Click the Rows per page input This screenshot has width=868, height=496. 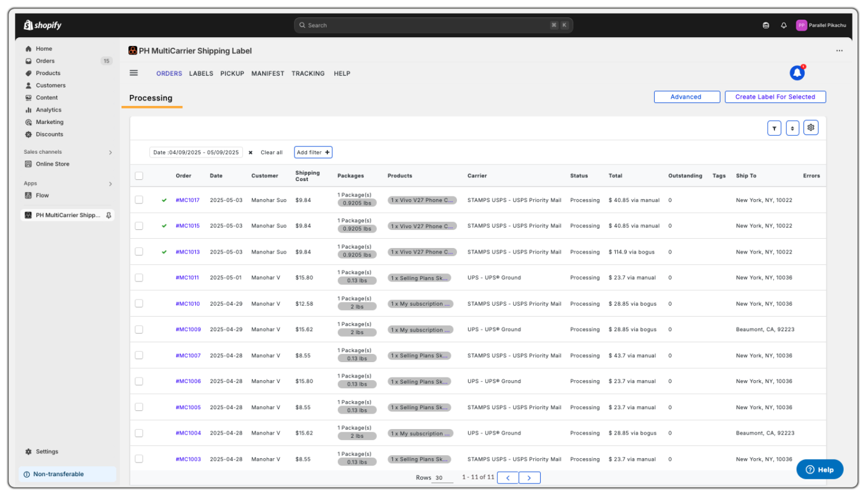(x=443, y=478)
